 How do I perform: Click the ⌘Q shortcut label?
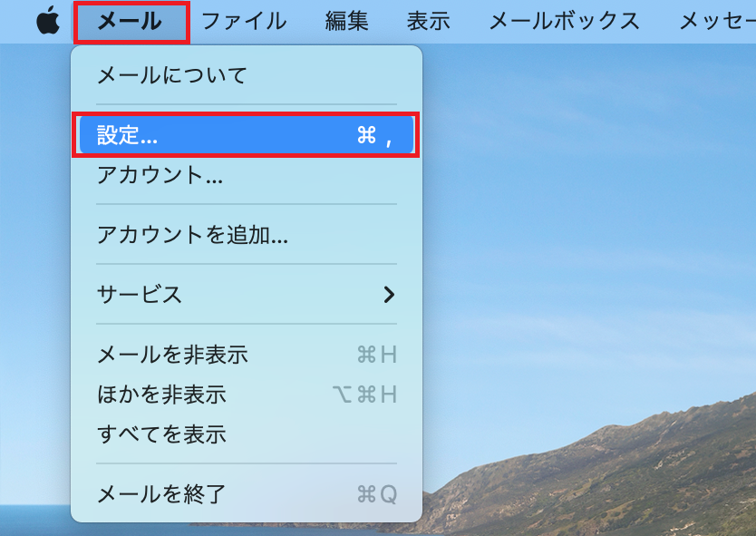pos(377,494)
